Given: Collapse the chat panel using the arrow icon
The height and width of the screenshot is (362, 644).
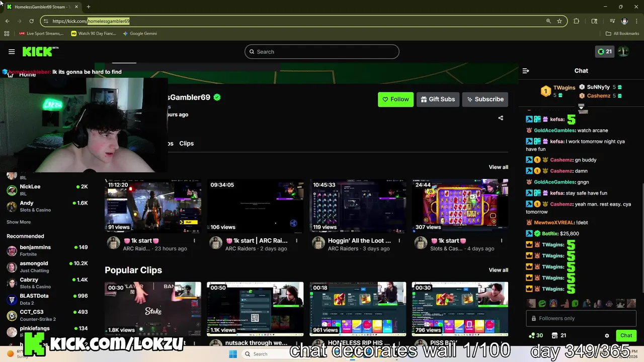Looking at the screenshot, I should tap(526, 71).
